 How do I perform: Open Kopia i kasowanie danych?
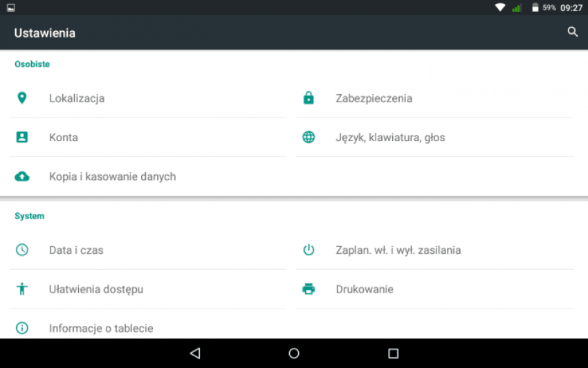point(148,176)
